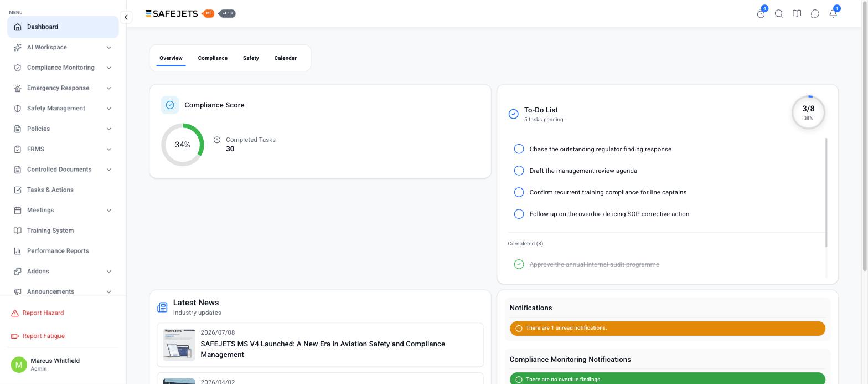Open the Marcus Whitfield user avatar

(x=19, y=365)
